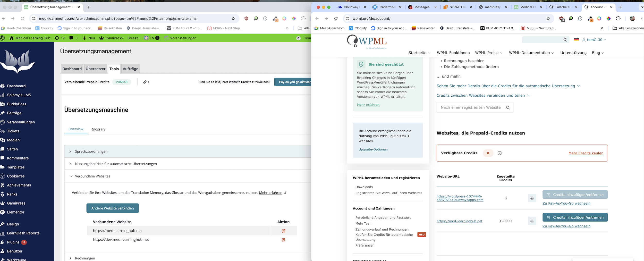Click WPML Funktionen in the navigation

coord(453,53)
